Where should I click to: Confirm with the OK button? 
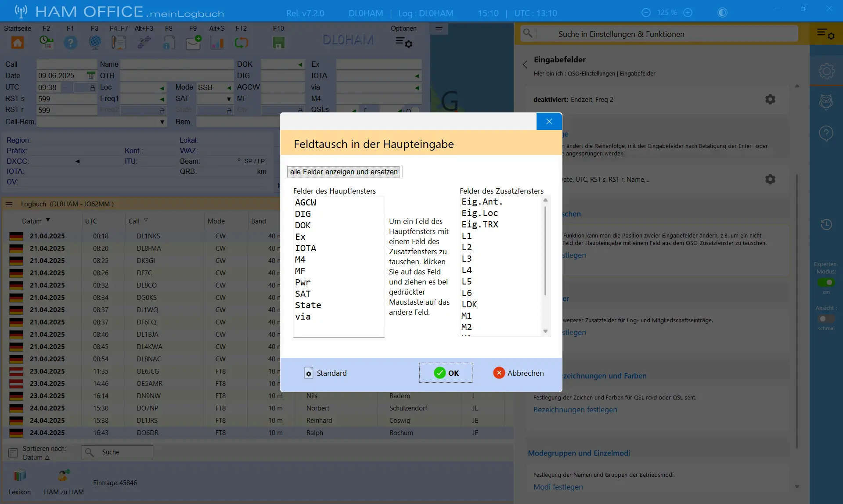(446, 373)
